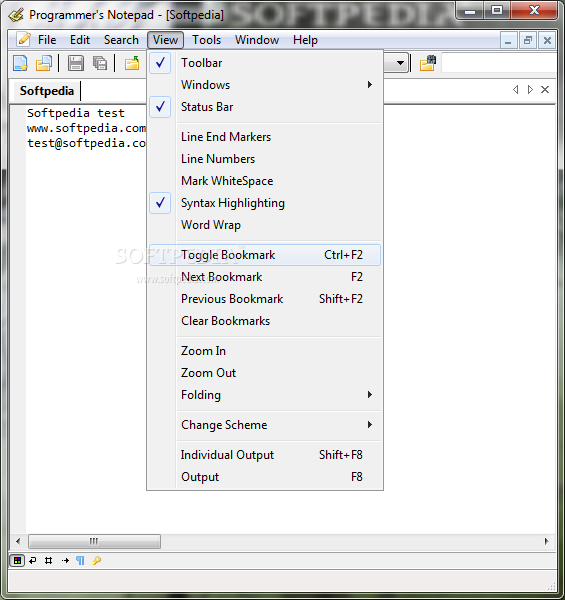Expand the Folding submenu
This screenshot has width=565, height=600.
click(265, 395)
